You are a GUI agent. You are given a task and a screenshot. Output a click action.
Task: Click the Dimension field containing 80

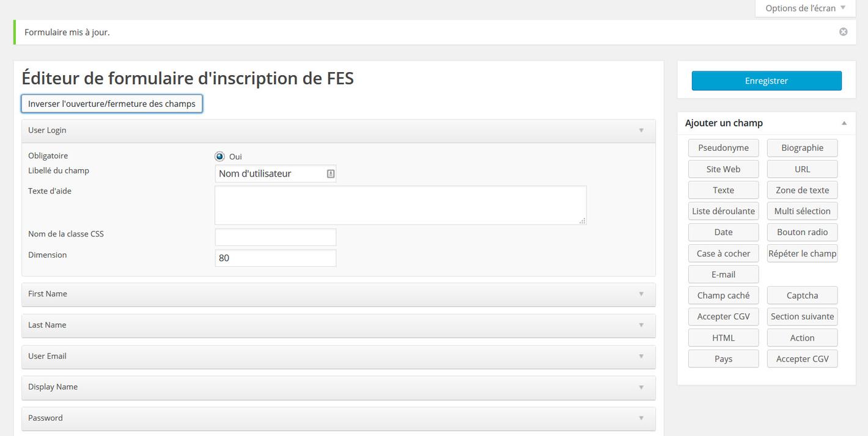(x=275, y=258)
